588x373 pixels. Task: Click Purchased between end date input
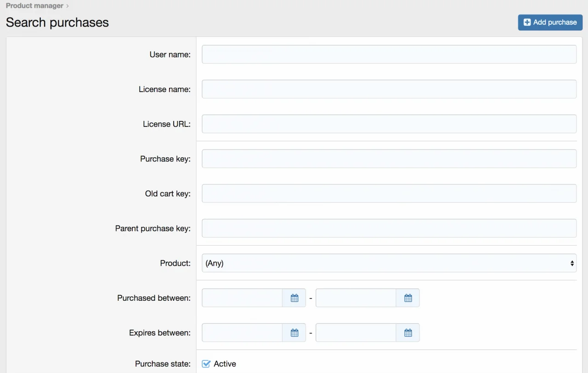356,298
